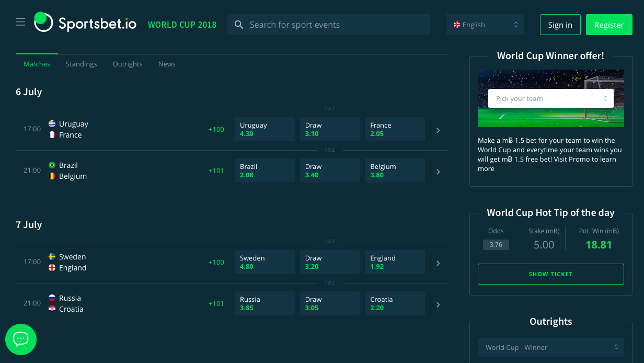Bet on France at 2.05
Viewport: 644px width, 363px height.
395,129
